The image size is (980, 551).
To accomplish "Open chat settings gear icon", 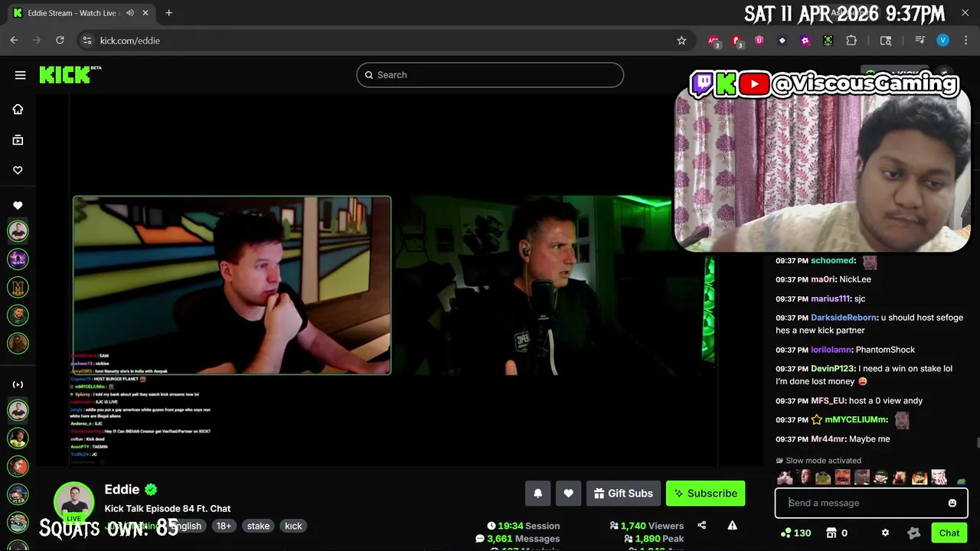I will (885, 533).
